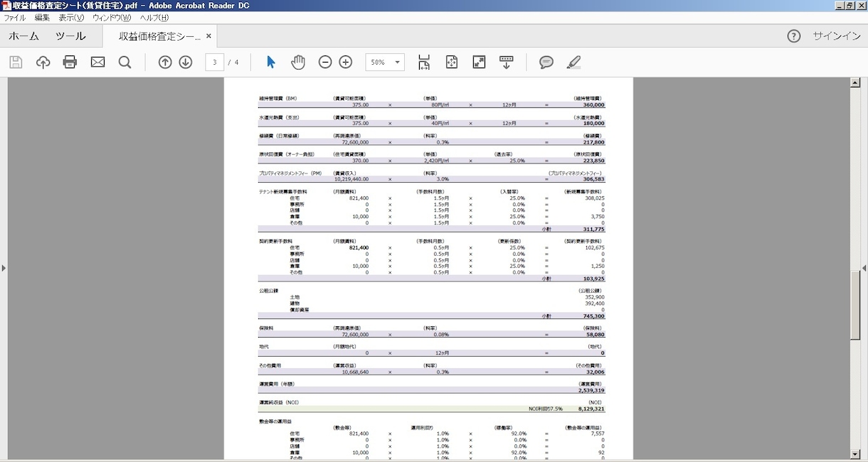Click the page number input field
The height and width of the screenshot is (462, 868).
215,63
